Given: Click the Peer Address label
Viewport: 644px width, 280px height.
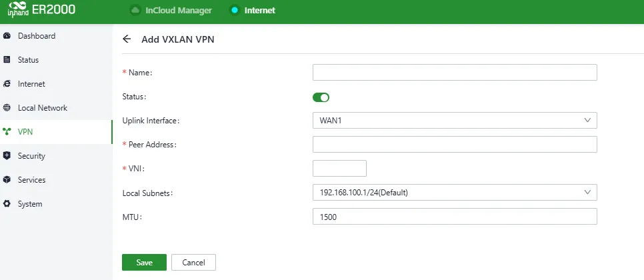Looking at the screenshot, I should point(153,145).
